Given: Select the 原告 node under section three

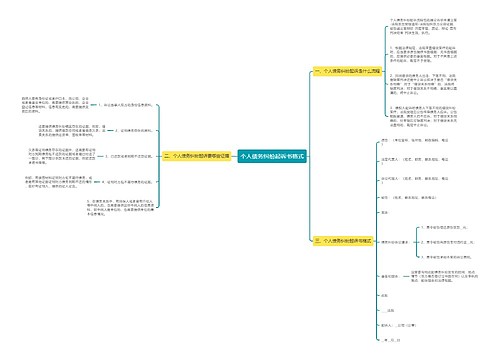Looking at the screenshot, I should [415, 142].
